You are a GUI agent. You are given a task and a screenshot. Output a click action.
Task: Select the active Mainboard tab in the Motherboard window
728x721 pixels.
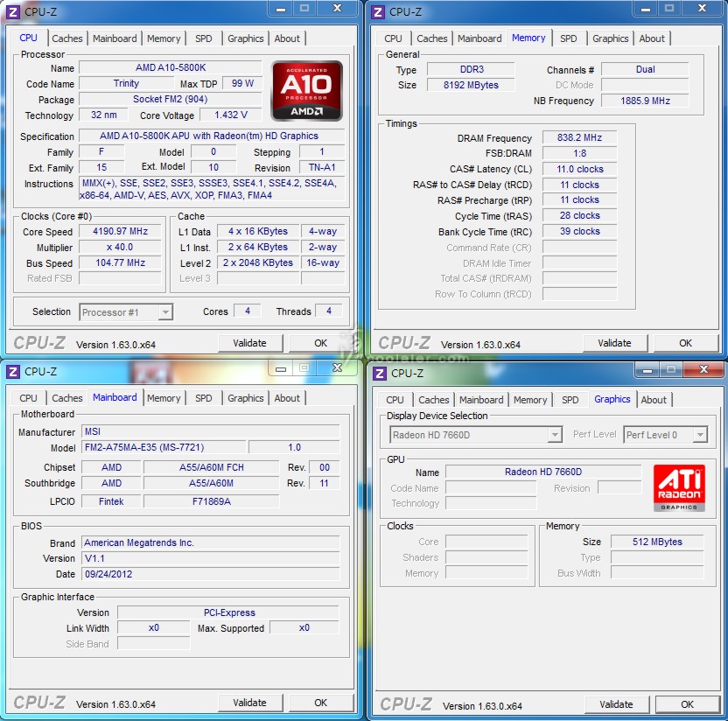pos(115,397)
